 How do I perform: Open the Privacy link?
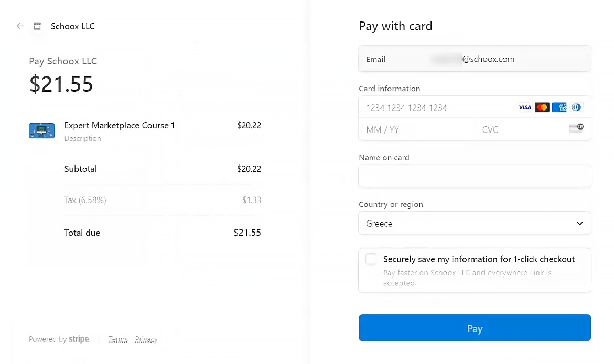pyautogui.click(x=146, y=339)
